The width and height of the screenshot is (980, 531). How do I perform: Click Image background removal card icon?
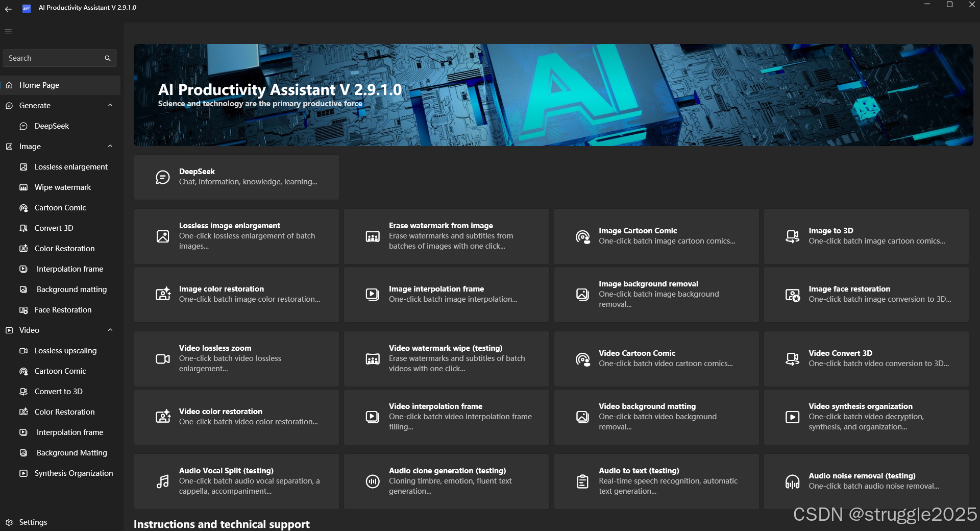tap(582, 294)
